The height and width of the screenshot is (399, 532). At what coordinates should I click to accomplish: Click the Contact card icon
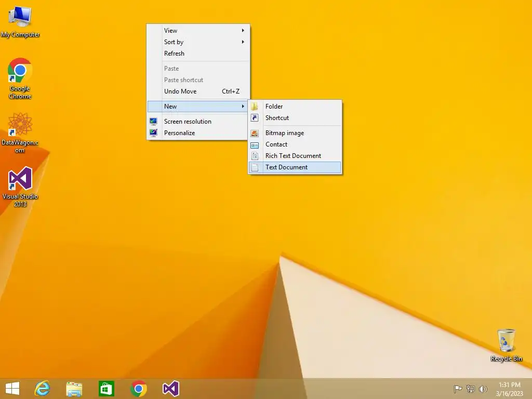pyautogui.click(x=255, y=145)
